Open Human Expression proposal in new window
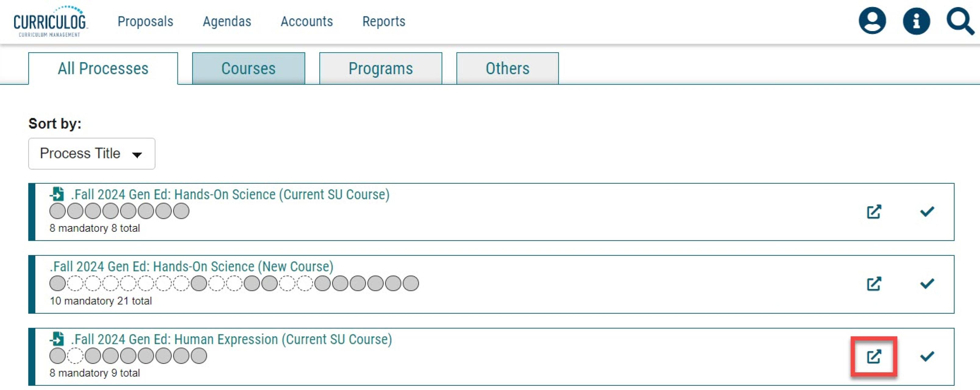This screenshot has width=980, height=390. point(874,356)
